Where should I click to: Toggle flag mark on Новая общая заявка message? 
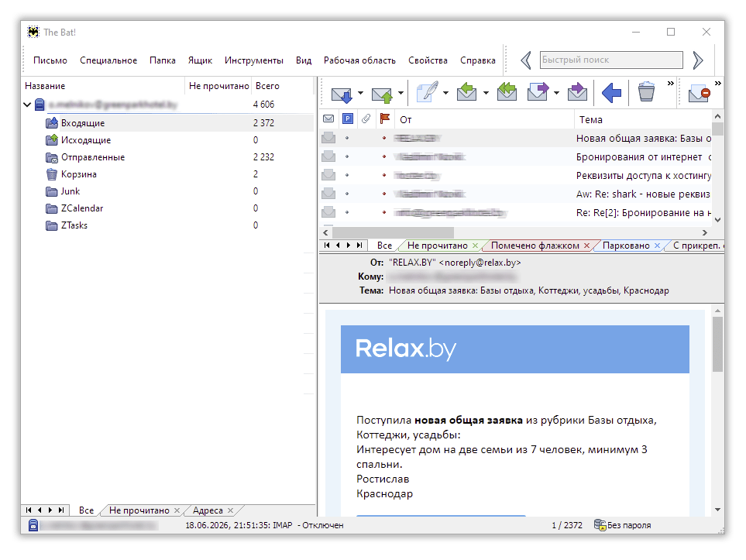pos(384,139)
